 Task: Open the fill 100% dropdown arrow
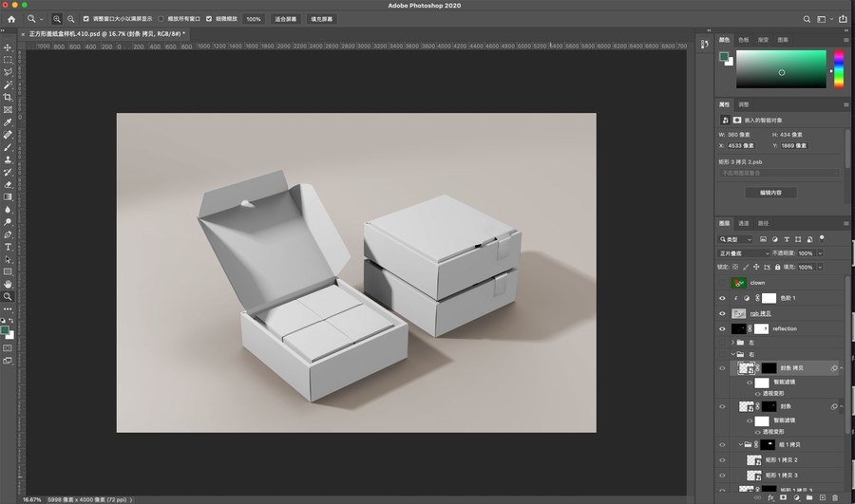pos(820,267)
